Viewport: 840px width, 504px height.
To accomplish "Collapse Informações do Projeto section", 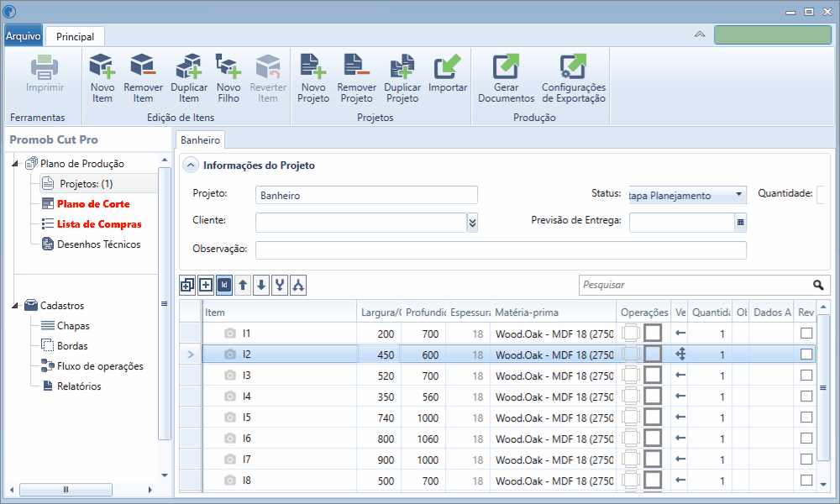I will [x=190, y=165].
